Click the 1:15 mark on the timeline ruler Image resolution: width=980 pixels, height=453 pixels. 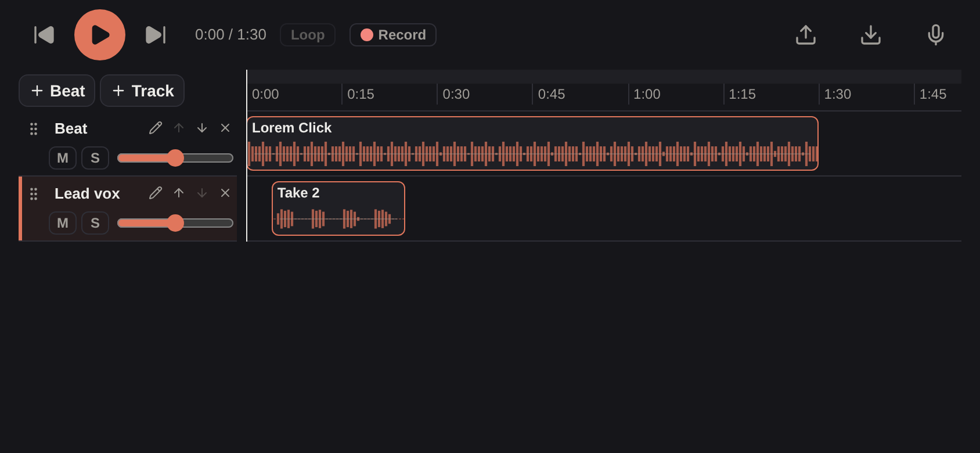[x=743, y=94]
